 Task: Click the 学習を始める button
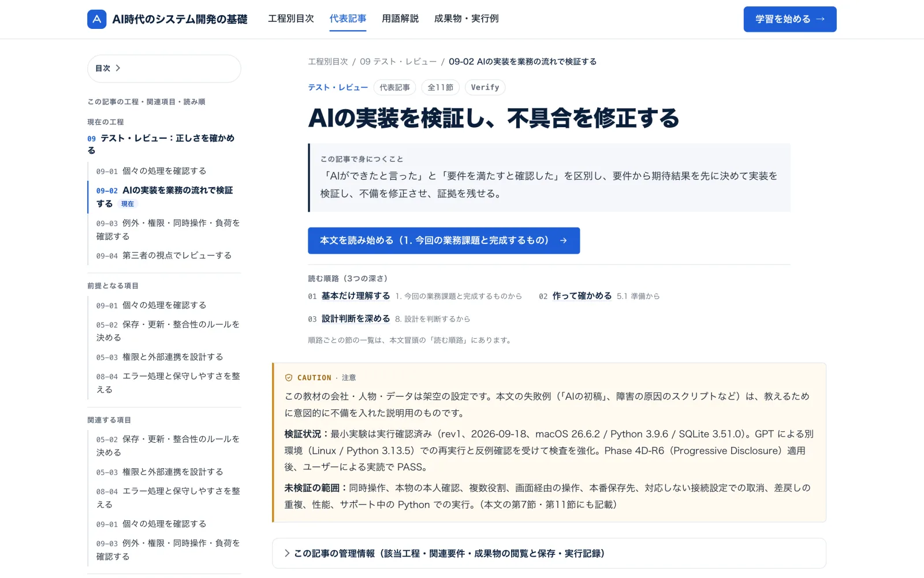point(790,19)
